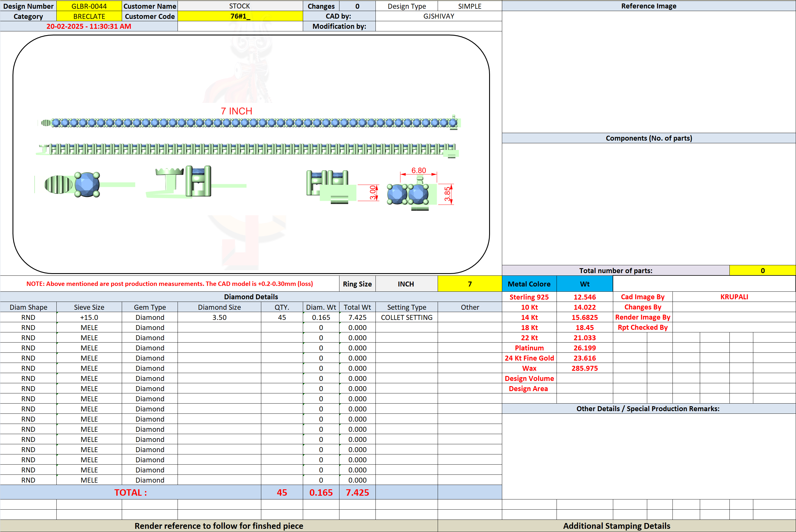The image size is (796, 532).
Task: Click the 18 Kt weight 18.45
Action: pos(585,327)
